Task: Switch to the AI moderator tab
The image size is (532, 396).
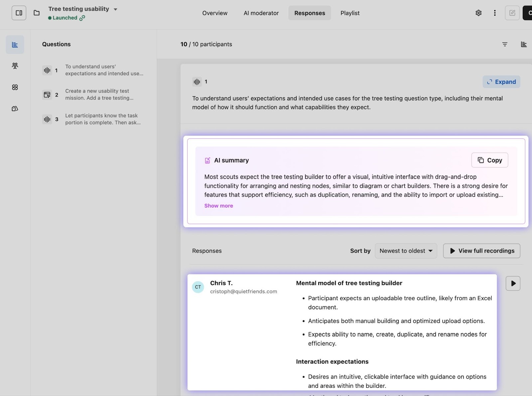Action: tap(261, 13)
